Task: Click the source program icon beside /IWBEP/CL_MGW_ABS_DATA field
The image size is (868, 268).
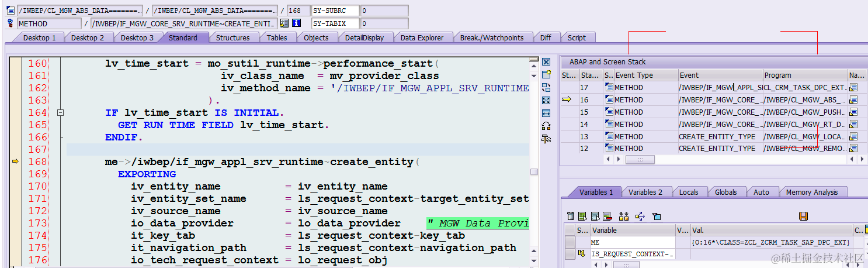Action: 10,11
